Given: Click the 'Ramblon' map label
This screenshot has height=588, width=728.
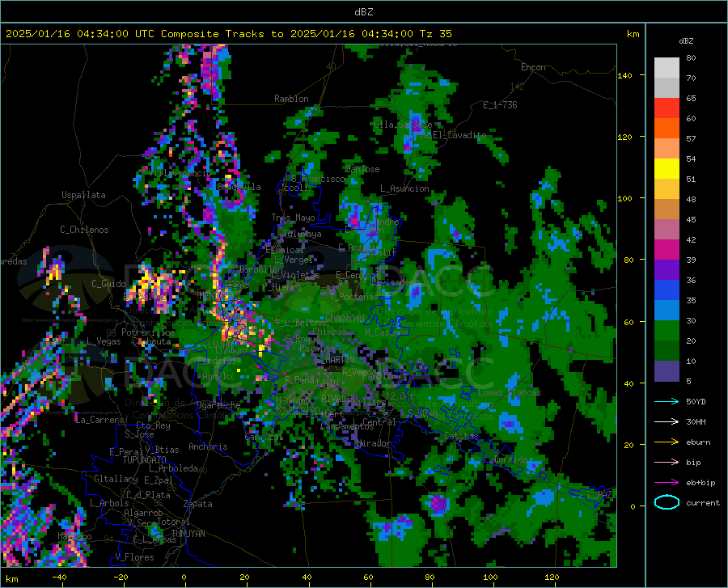Looking at the screenshot, I should pos(291,99).
